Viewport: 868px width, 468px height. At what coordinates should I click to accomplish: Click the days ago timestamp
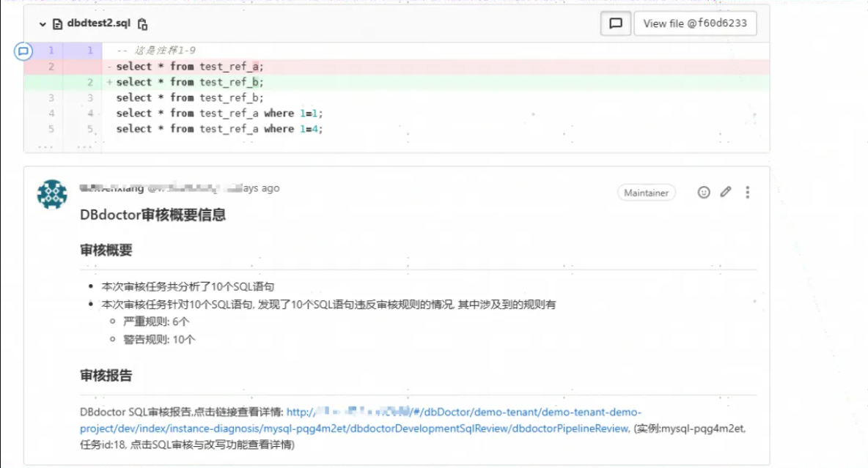[253, 188]
